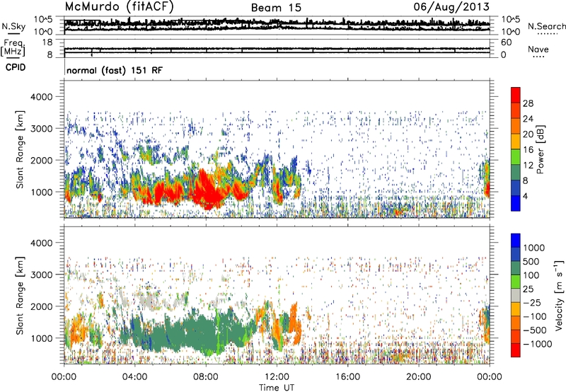
Task: Pick the red bottom segment of velocity colorbar
Action: (x=516, y=350)
